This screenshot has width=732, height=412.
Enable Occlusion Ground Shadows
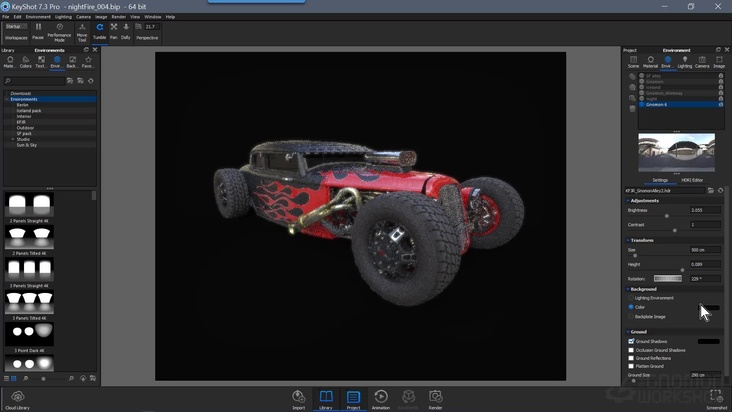coord(631,350)
